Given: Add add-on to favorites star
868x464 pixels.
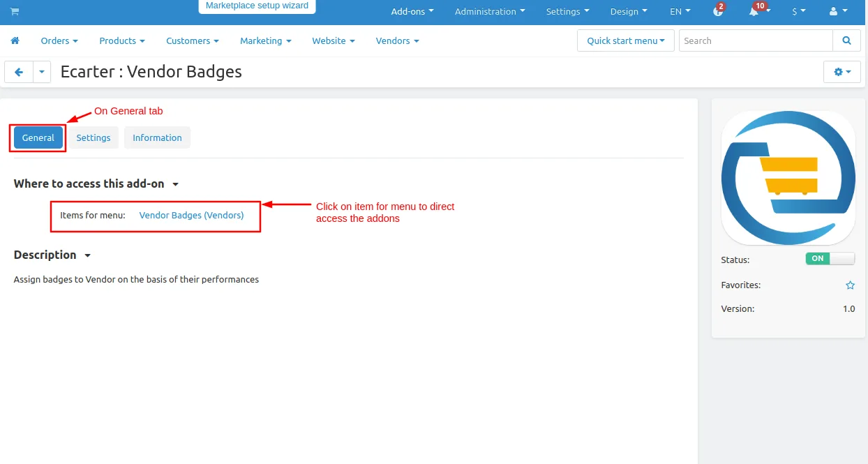Looking at the screenshot, I should pyautogui.click(x=850, y=285).
